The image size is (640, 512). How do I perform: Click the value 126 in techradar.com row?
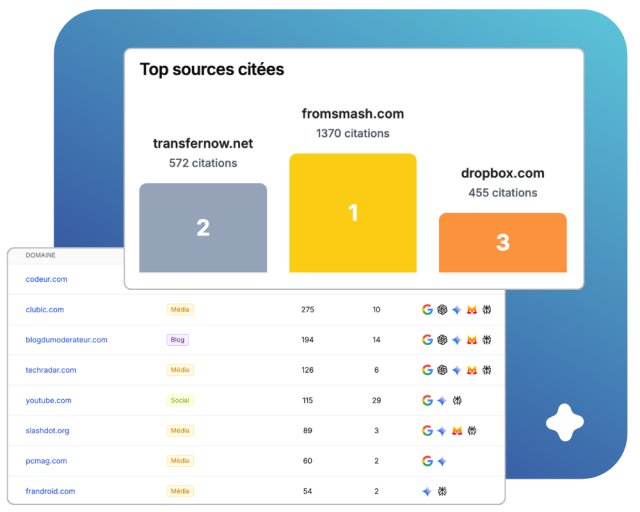(x=308, y=370)
